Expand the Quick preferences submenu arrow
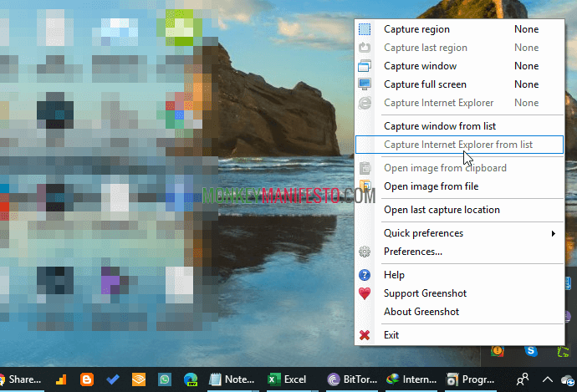 click(x=553, y=233)
